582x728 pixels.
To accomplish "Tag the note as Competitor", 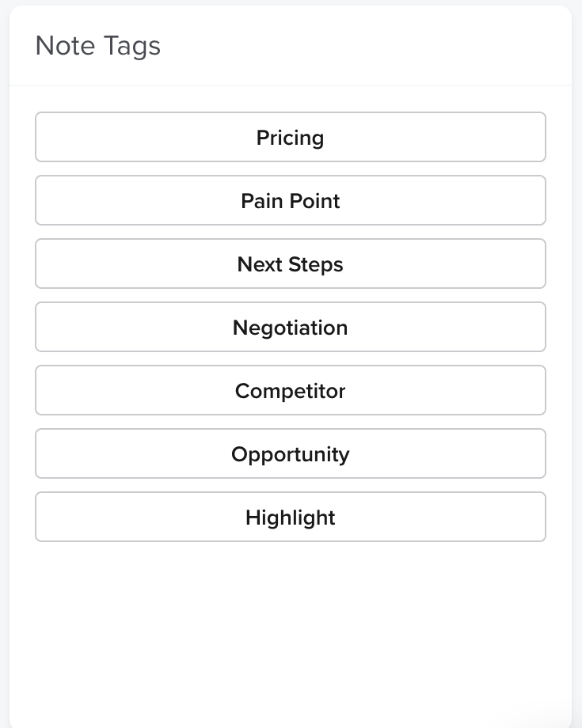I will 291,390.
